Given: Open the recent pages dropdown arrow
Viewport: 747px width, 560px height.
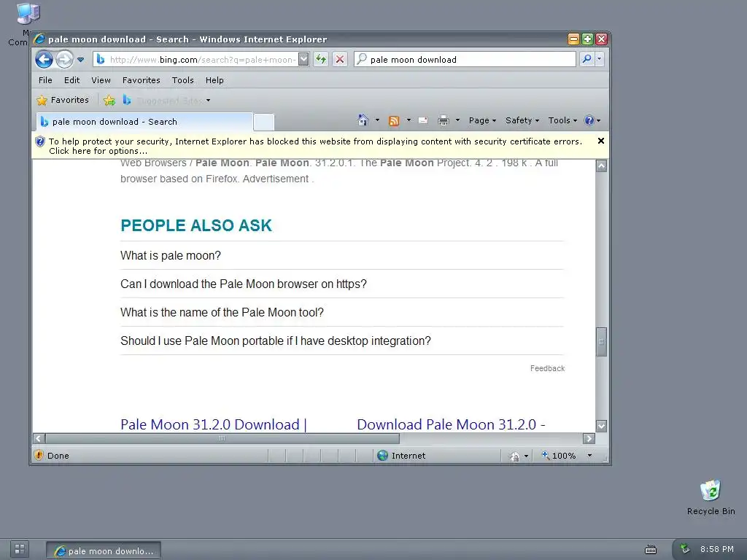Looking at the screenshot, I should 80,60.
